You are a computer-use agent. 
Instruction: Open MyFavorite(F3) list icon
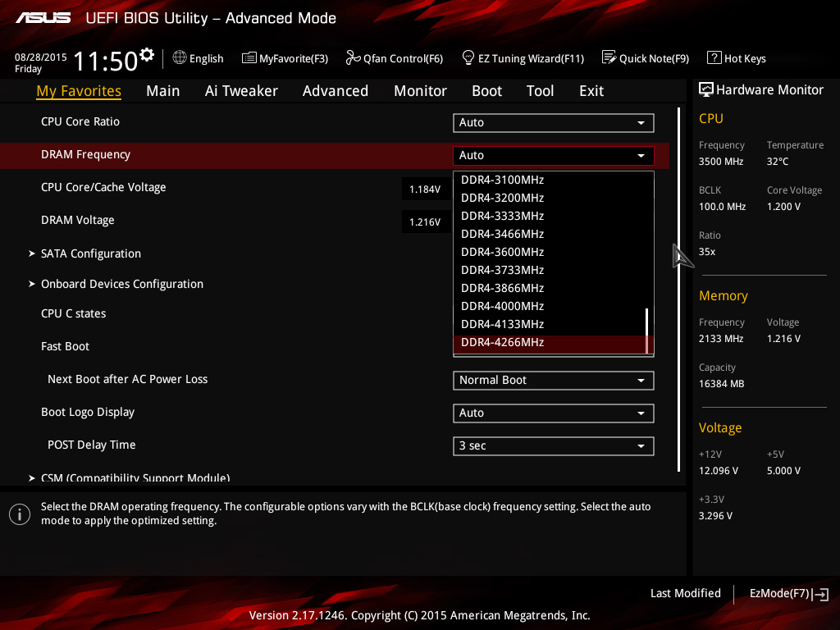(x=249, y=58)
